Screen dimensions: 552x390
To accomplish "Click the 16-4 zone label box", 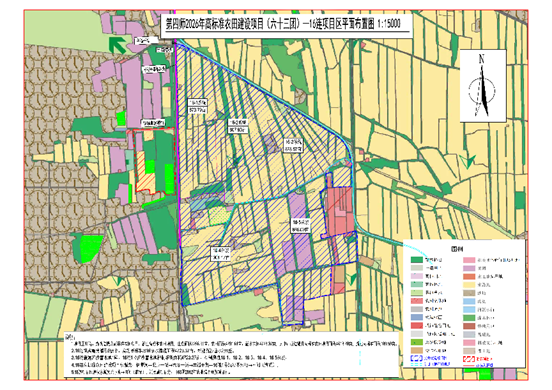I will 221,254.
